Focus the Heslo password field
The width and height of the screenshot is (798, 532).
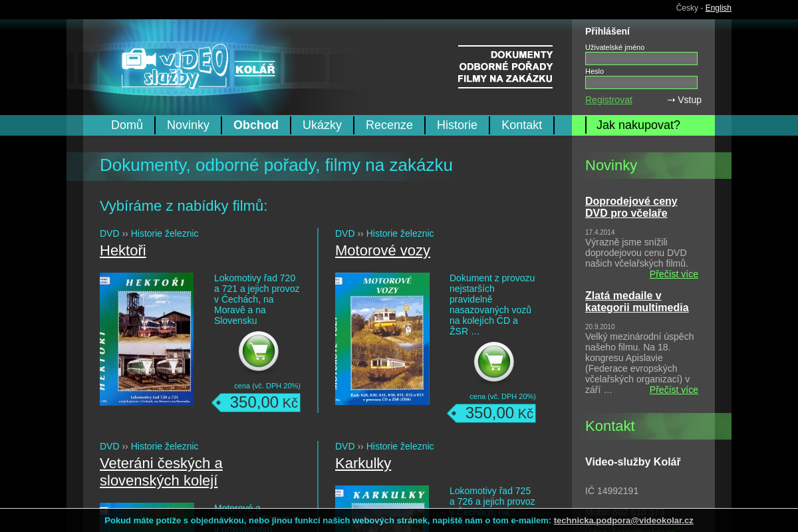641,82
